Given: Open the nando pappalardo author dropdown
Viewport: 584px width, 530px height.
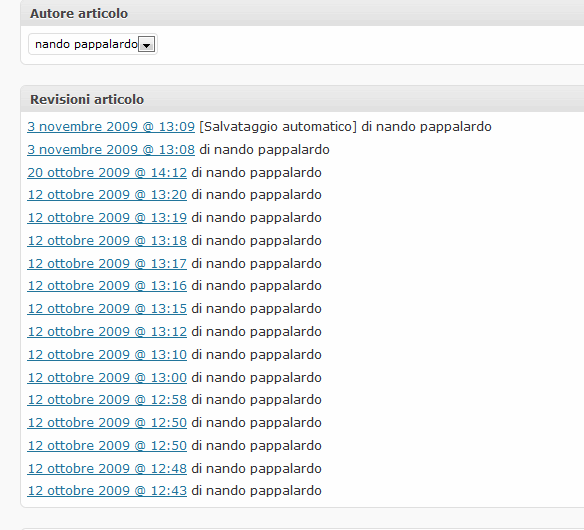Looking at the screenshot, I should pyautogui.click(x=93, y=44).
